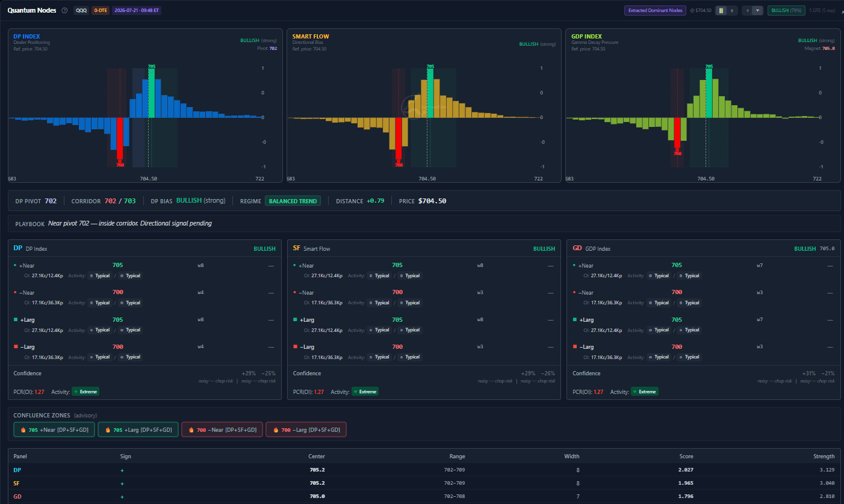Screen dimensions: 844x504
Task: Click the QQQ ticker badge
Action: click(81, 10)
